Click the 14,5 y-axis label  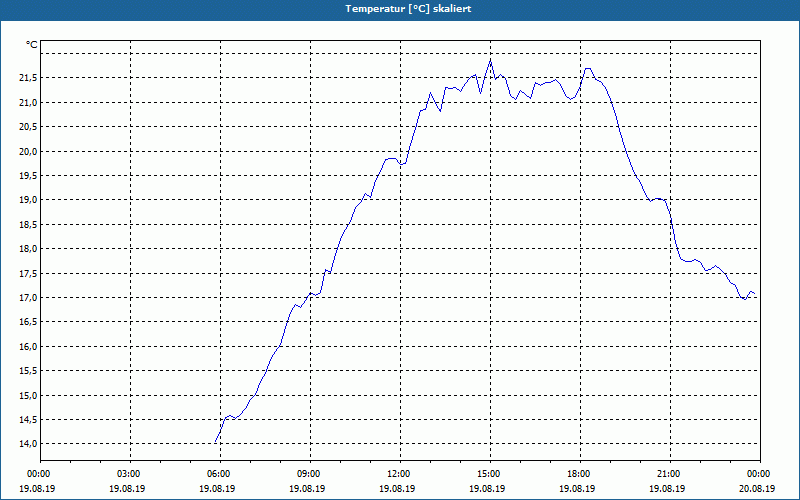point(28,419)
